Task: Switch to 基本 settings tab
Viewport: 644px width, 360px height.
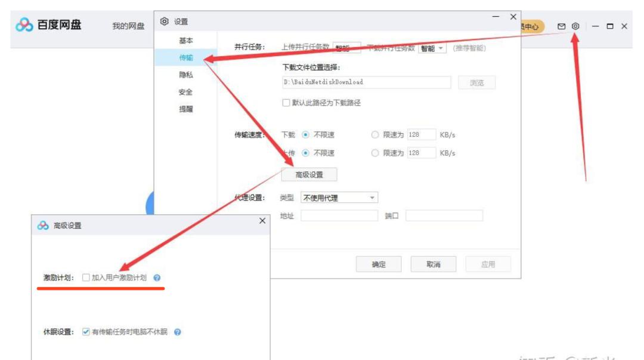Action: (x=185, y=41)
